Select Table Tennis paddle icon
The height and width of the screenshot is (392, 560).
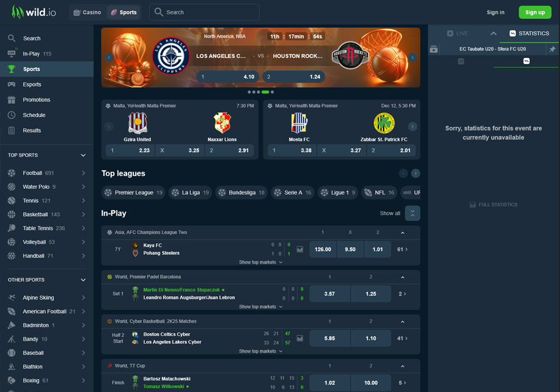[11, 228]
